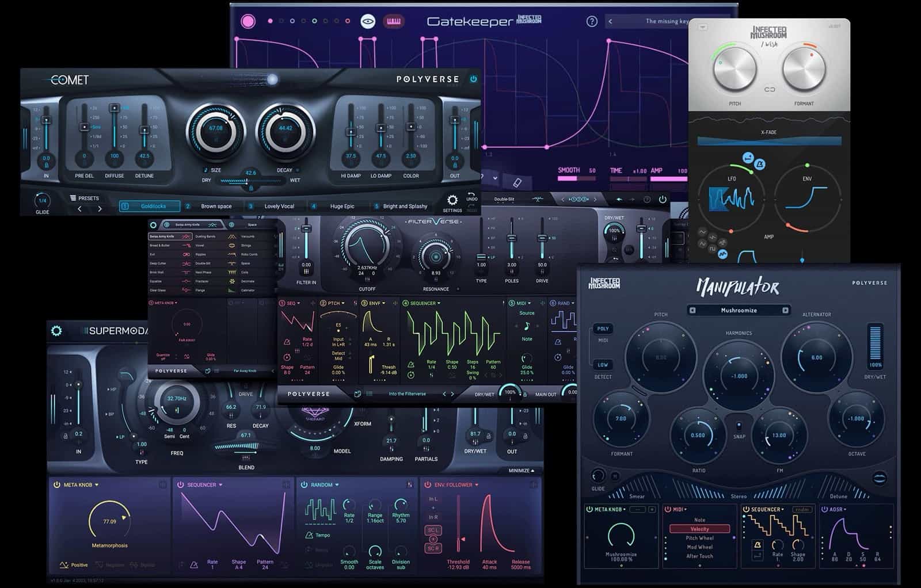921x588 pixels.
Task: Toggle the Comet plugin power button
Action: [473, 79]
